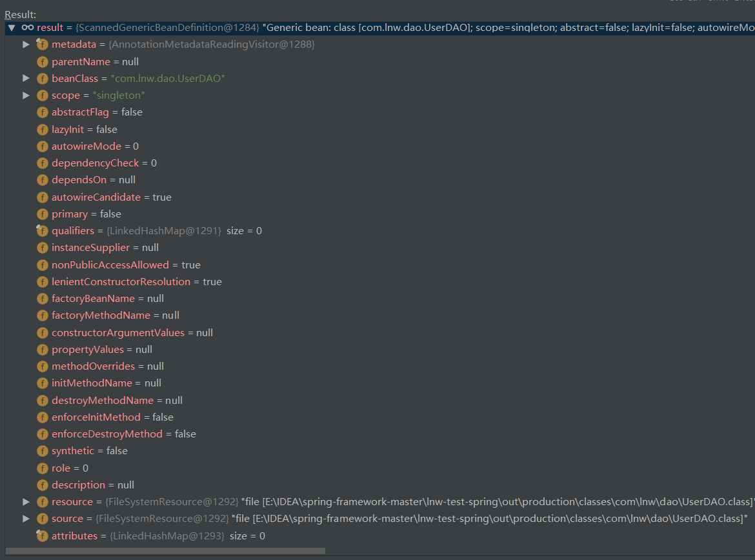
Task: Click the field icon next to role
Action: click(43, 468)
